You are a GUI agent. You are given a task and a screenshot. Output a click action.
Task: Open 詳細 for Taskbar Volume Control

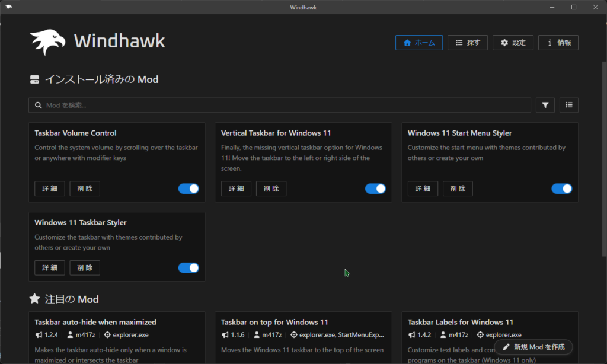click(x=50, y=189)
